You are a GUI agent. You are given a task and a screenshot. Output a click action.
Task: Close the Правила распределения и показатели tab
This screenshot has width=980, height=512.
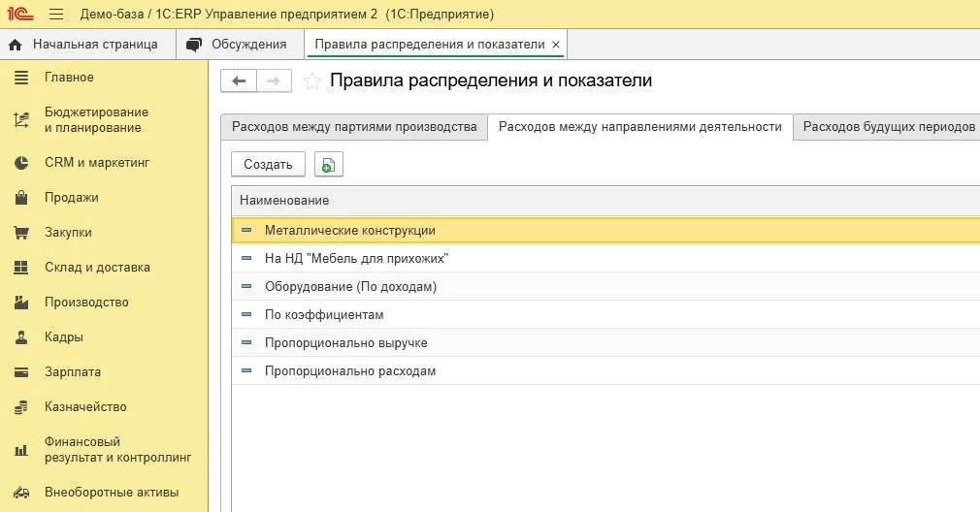tap(556, 45)
